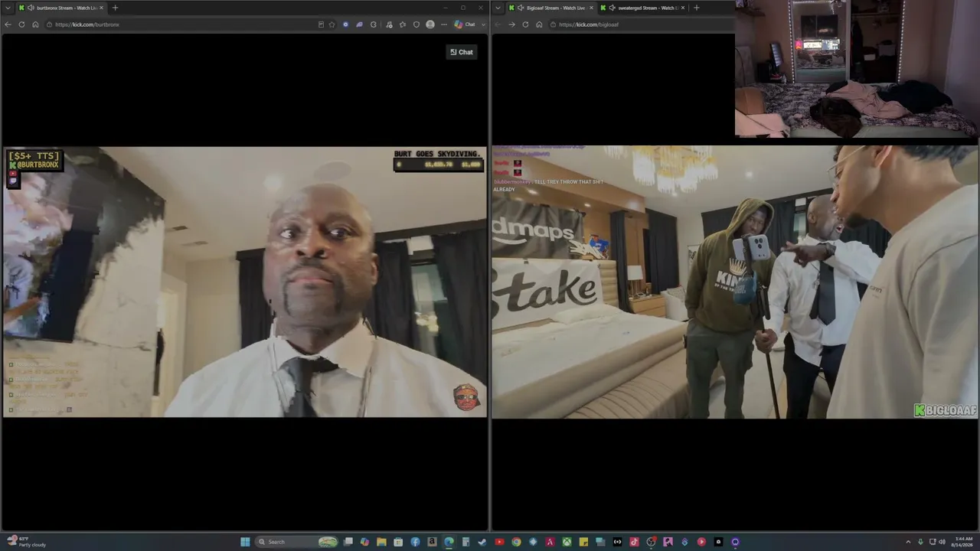Viewport: 980px width, 551px height.
Task: Expand the dropdown beside Copilot Chat
Action: click(483, 24)
